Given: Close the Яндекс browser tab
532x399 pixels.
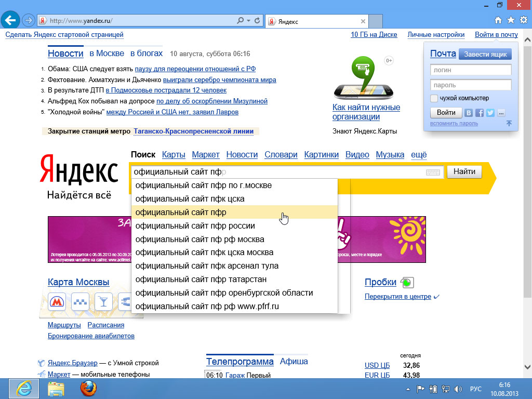Looking at the screenshot, I should pyautogui.click(x=363, y=21).
